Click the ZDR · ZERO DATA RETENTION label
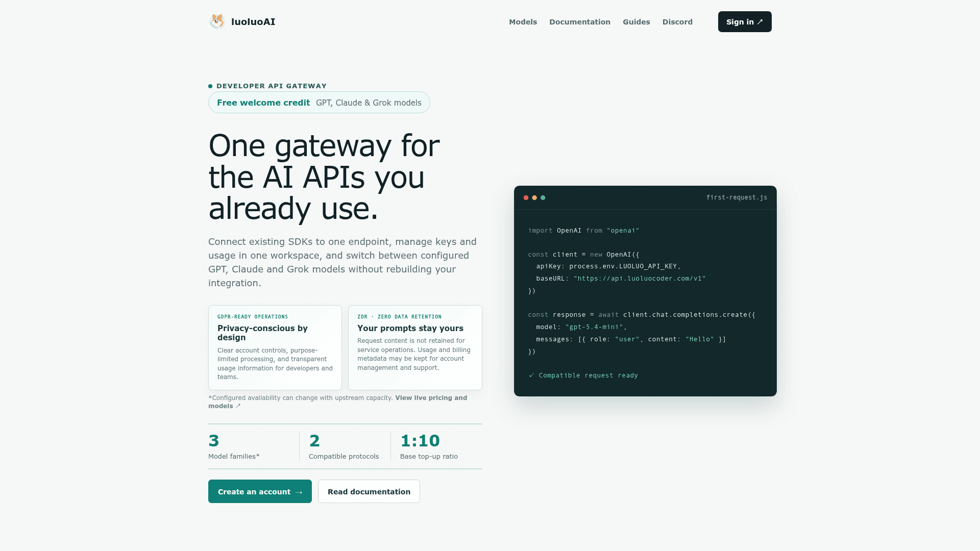 click(x=399, y=317)
